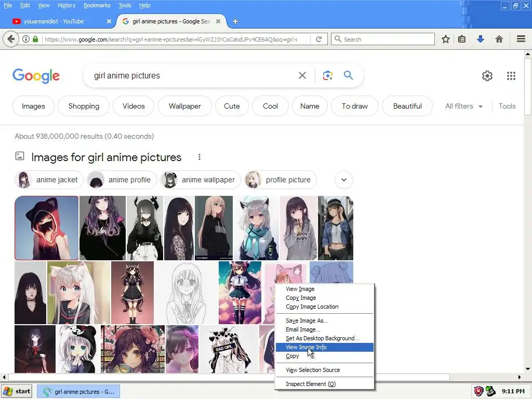Click the green padlock security icon
Screen dimensions: 532x399
(x=35, y=39)
